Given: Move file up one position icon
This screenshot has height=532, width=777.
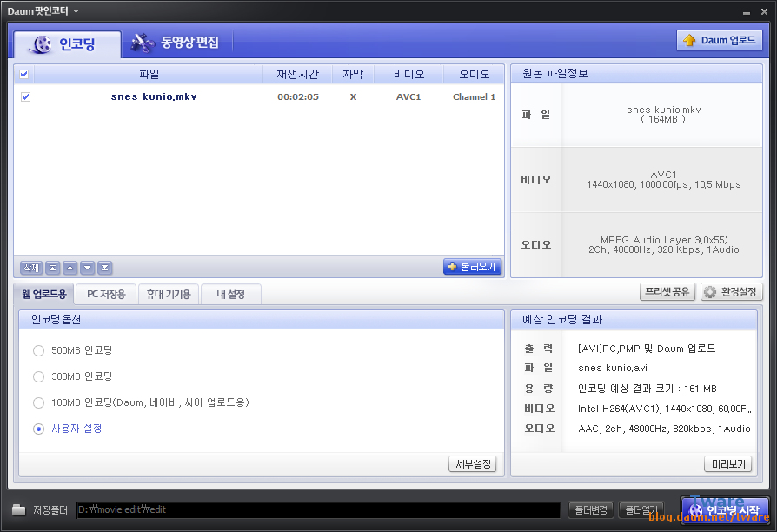Looking at the screenshot, I should (x=70, y=268).
